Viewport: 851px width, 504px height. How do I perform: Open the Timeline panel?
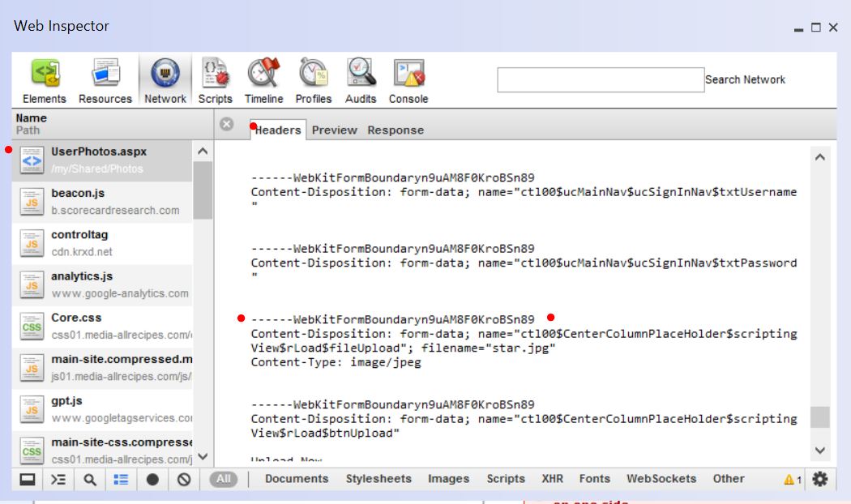[x=263, y=81]
